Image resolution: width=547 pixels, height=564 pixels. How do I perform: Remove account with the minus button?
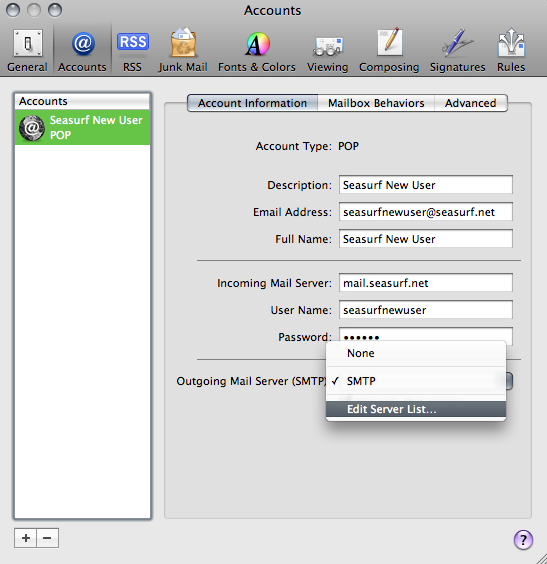pyautogui.click(x=47, y=538)
